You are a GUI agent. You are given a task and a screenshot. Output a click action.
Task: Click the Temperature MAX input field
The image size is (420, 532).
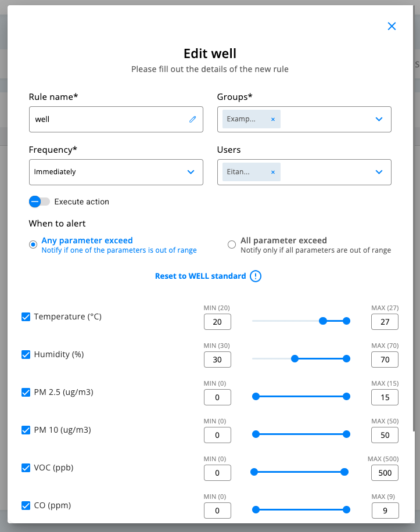pyautogui.click(x=385, y=322)
